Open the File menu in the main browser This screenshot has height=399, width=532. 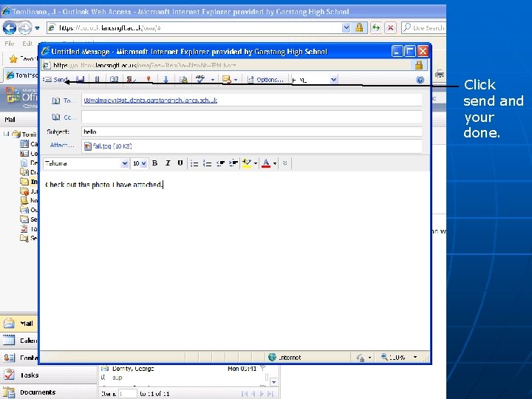(9, 44)
